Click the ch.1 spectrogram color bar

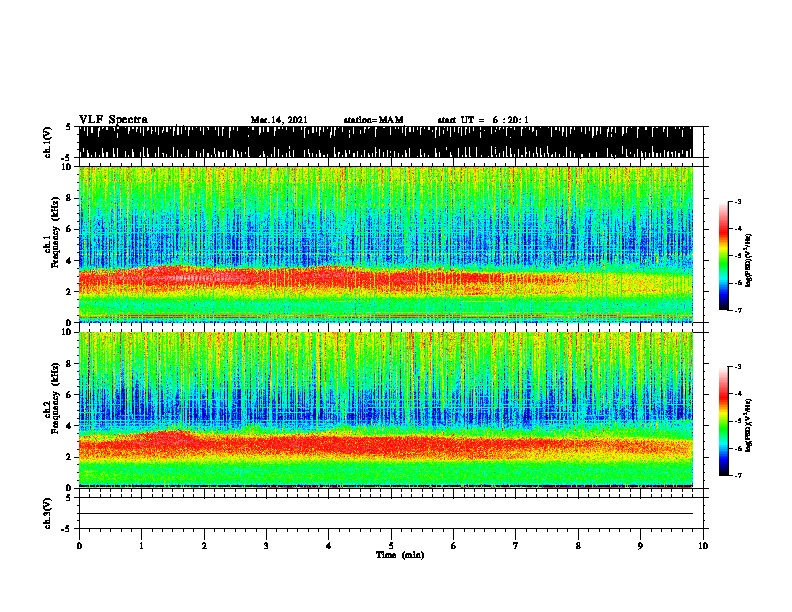[x=723, y=256]
